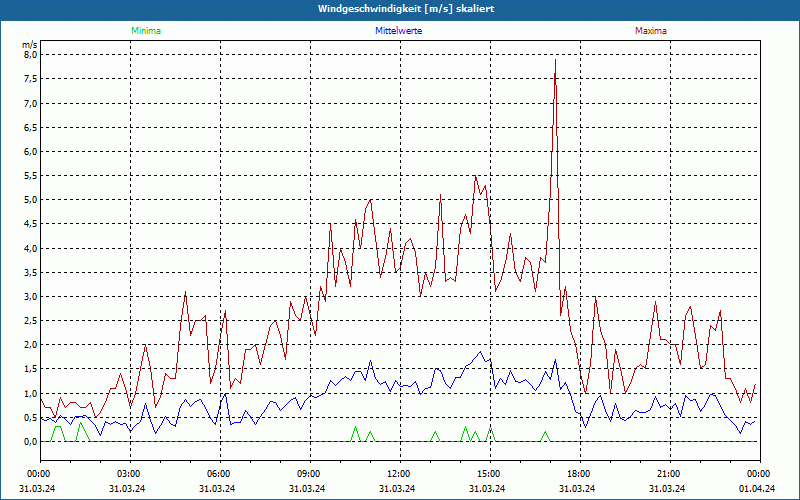Click the 4,0 y-axis value

click(x=31, y=248)
